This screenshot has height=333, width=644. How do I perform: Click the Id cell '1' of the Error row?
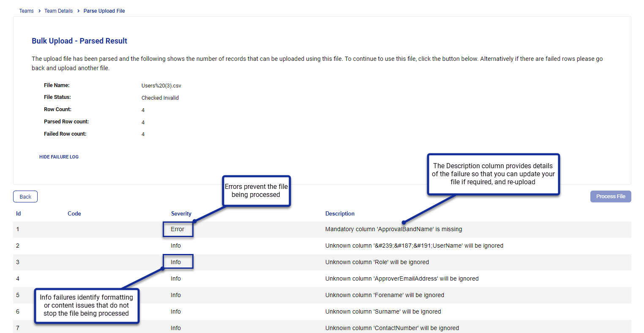18,229
